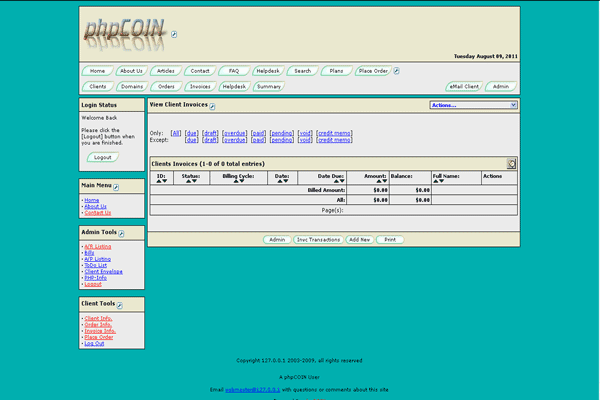600x400 pixels.
Task: Exclude void invoices in Except row
Action: pos(305,140)
